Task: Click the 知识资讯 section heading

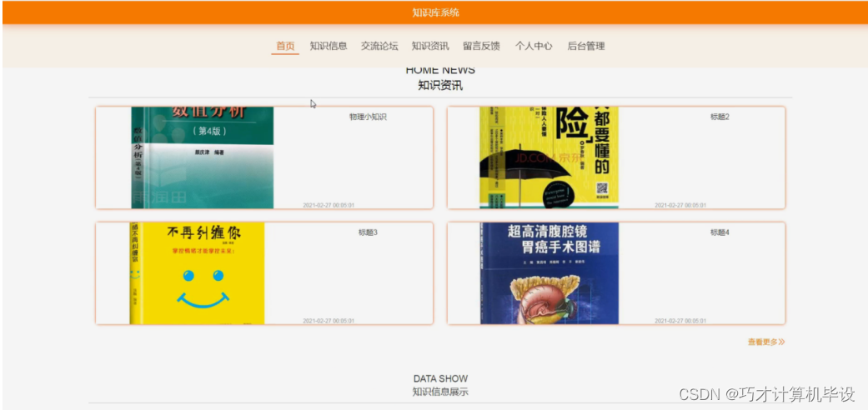Action: point(440,86)
